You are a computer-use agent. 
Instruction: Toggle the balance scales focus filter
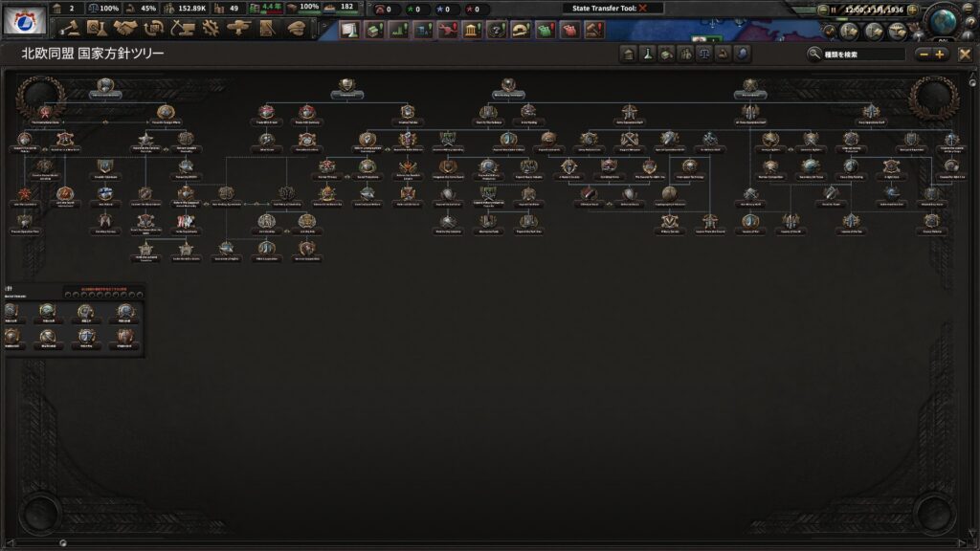pos(704,55)
